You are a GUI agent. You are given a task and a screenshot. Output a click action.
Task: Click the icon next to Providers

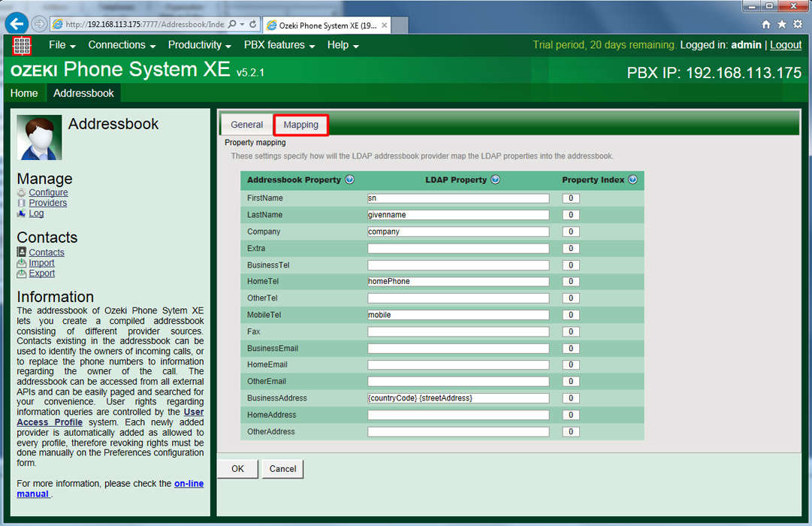click(x=21, y=203)
